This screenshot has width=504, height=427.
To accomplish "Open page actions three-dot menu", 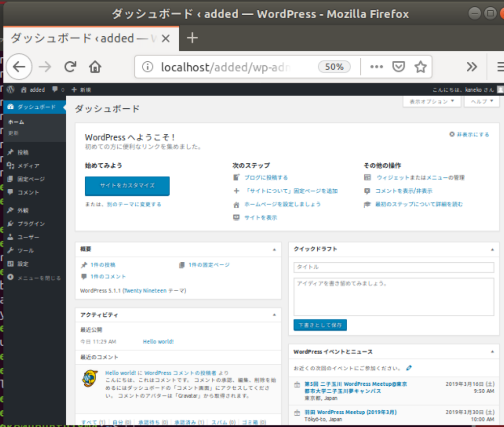I will click(377, 67).
